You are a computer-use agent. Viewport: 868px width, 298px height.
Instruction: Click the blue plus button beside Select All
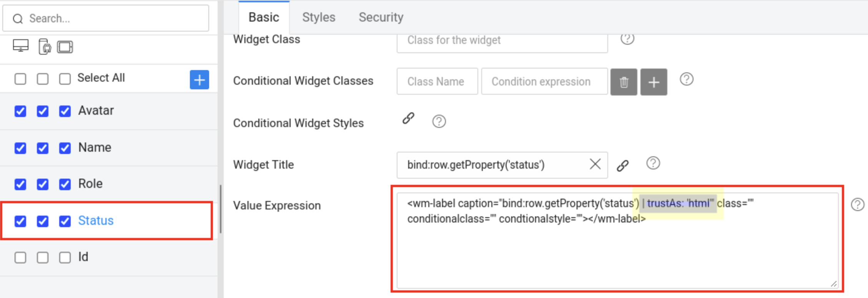point(199,80)
